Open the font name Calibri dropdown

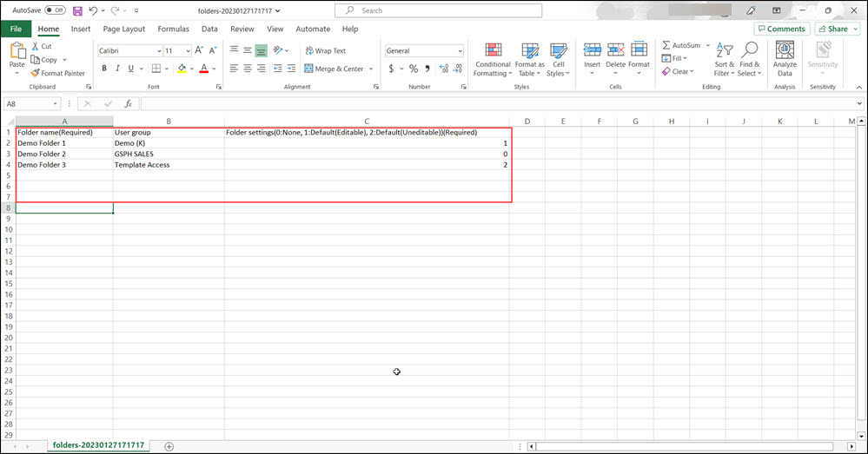pos(159,51)
